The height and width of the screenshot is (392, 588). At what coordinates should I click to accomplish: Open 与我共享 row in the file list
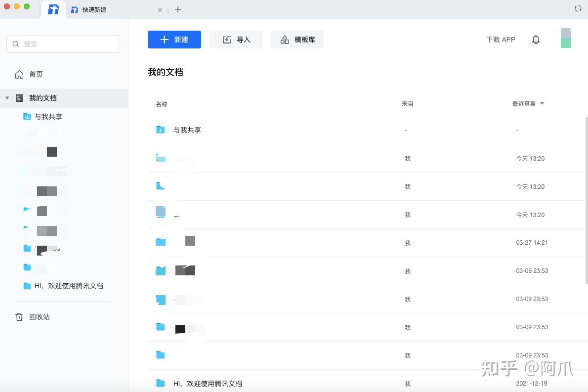click(366, 130)
